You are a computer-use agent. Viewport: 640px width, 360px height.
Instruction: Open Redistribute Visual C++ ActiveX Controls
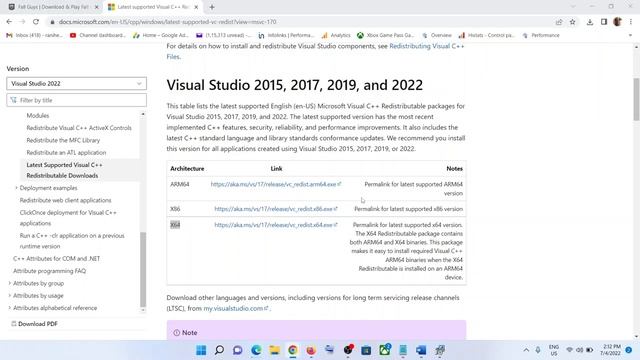pos(79,128)
